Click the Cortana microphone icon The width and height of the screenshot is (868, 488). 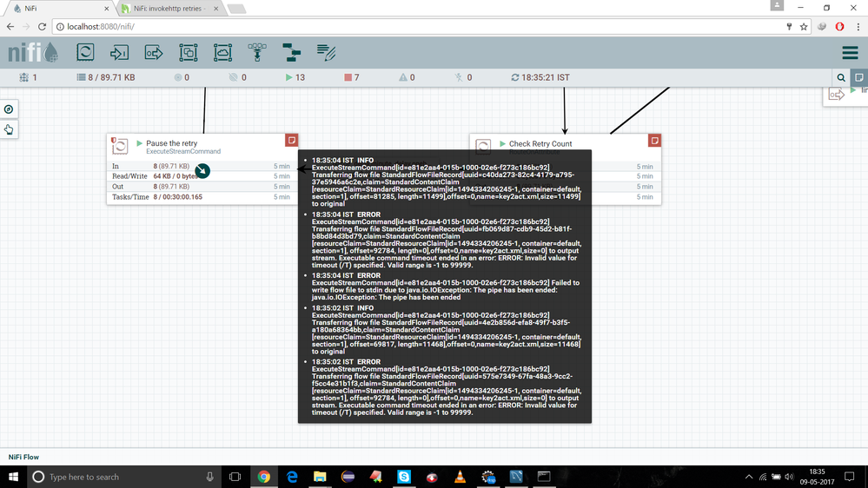pos(209,477)
